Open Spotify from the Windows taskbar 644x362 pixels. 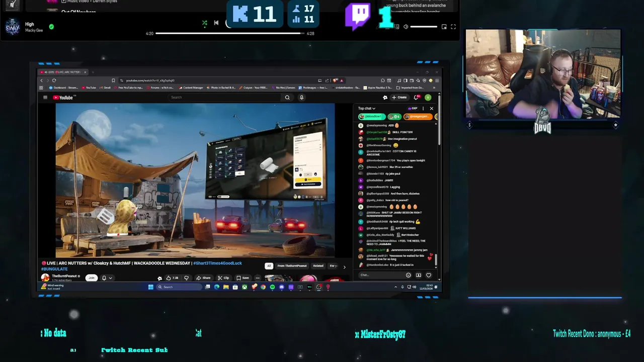[272, 287]
